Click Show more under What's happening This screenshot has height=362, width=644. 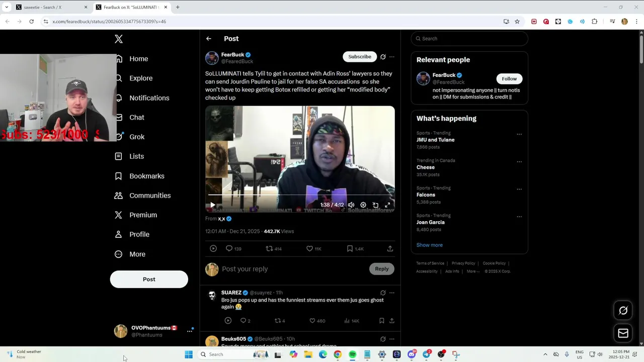[429, 245]
